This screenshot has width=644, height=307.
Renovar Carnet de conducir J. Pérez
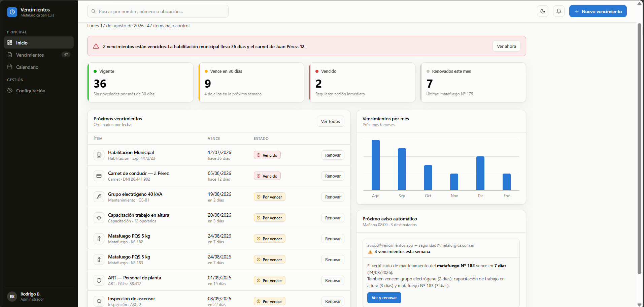pyautogui.click(x=333, y=176)
